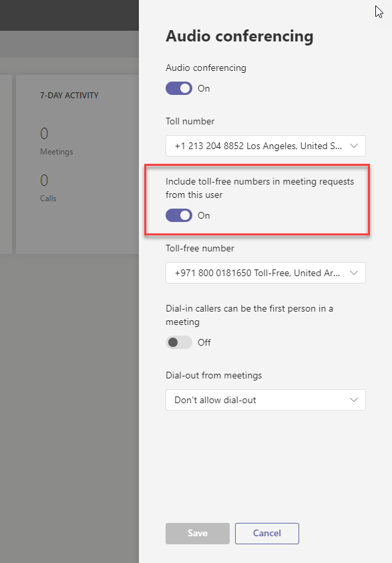Click the Off label beside dial-in toggle

(x=204, y=342)
